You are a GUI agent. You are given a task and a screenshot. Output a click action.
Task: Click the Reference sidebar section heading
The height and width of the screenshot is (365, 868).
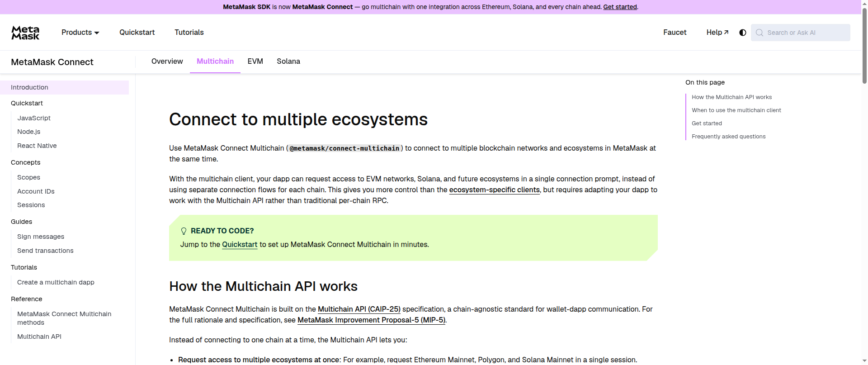[x=26, y=299]
